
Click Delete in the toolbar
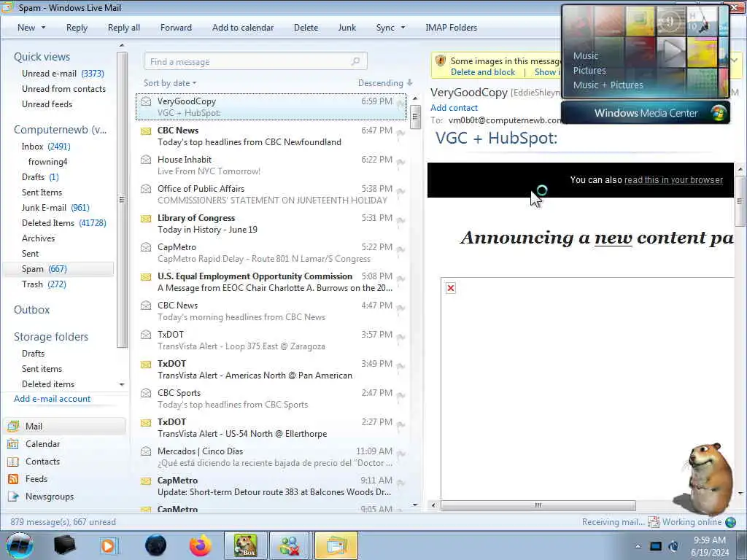[x=306, y=28]
